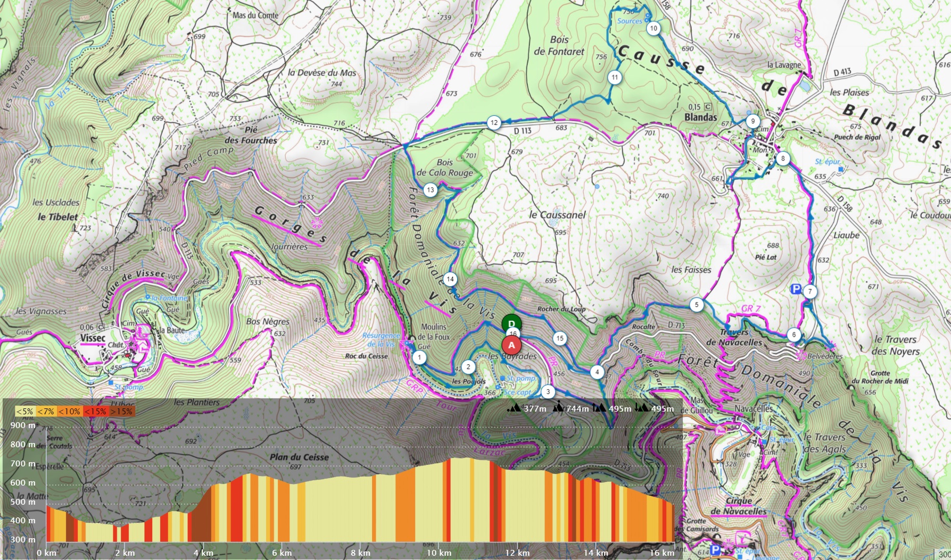Image resolution: width=951 pixels, height=560 pixels.
Task: Click the green D departure marker
Action: tap(511, 324)
